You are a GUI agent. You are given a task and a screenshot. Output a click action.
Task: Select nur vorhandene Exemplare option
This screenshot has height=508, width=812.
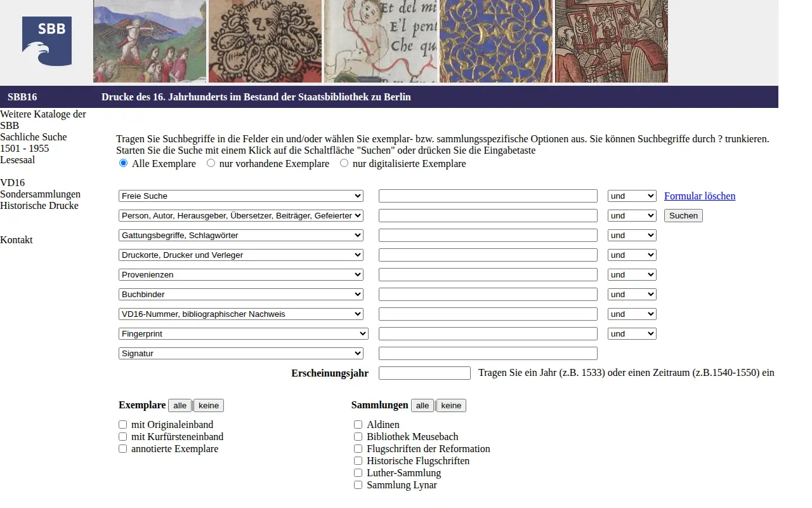click(211, 163)
